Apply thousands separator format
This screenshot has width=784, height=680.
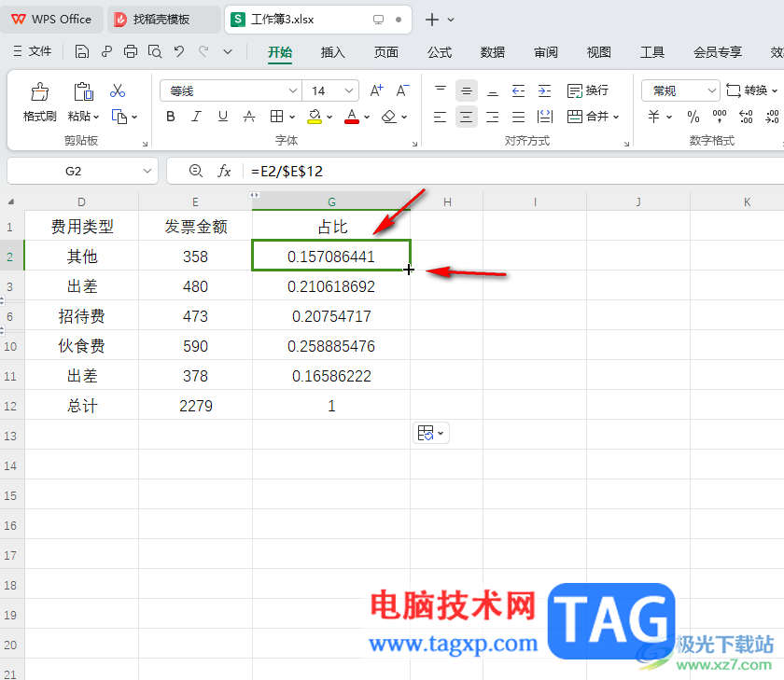click(x=719, y=117)
